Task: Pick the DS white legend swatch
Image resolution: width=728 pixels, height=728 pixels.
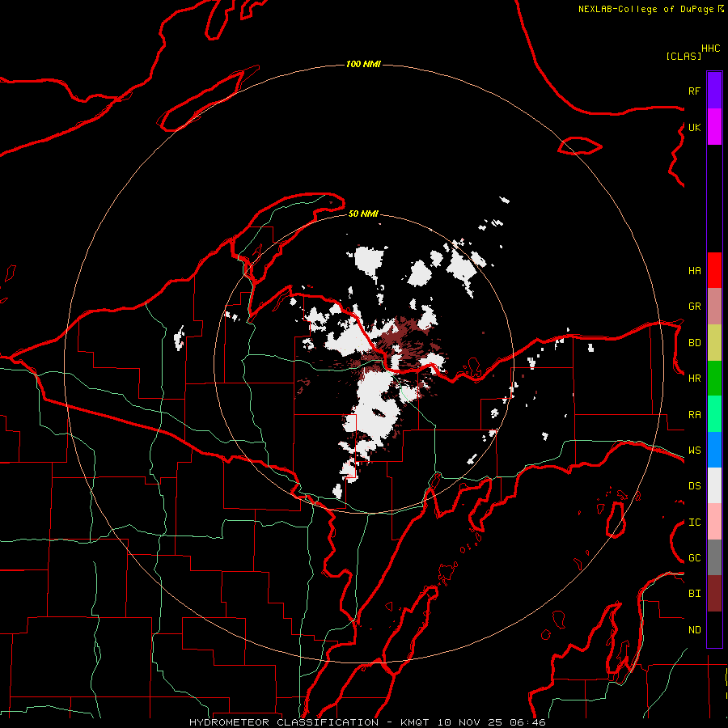Action: [x=714, y=485]
